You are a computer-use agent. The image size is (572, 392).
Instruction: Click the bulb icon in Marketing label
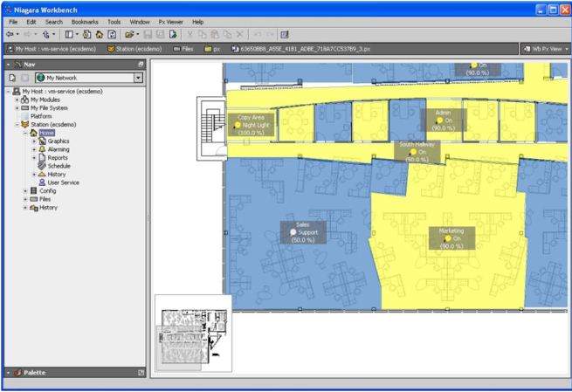pyautogui.click(x=448, y=239)
